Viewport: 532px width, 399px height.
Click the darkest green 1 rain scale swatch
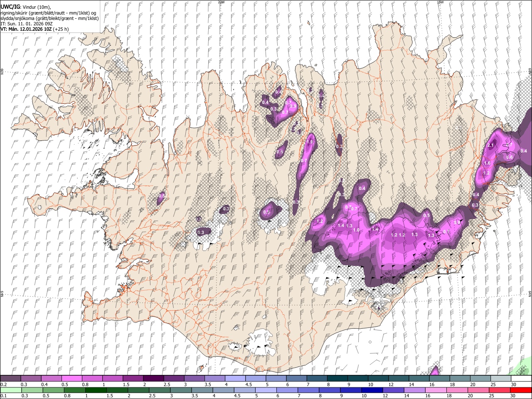[x=96, y=390]
